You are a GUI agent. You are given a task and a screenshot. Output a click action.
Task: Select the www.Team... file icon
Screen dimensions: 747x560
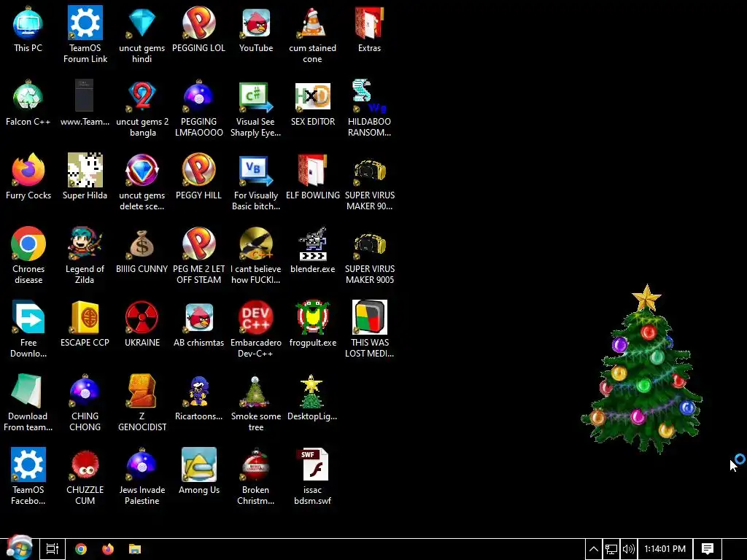(x=85, y=96)
